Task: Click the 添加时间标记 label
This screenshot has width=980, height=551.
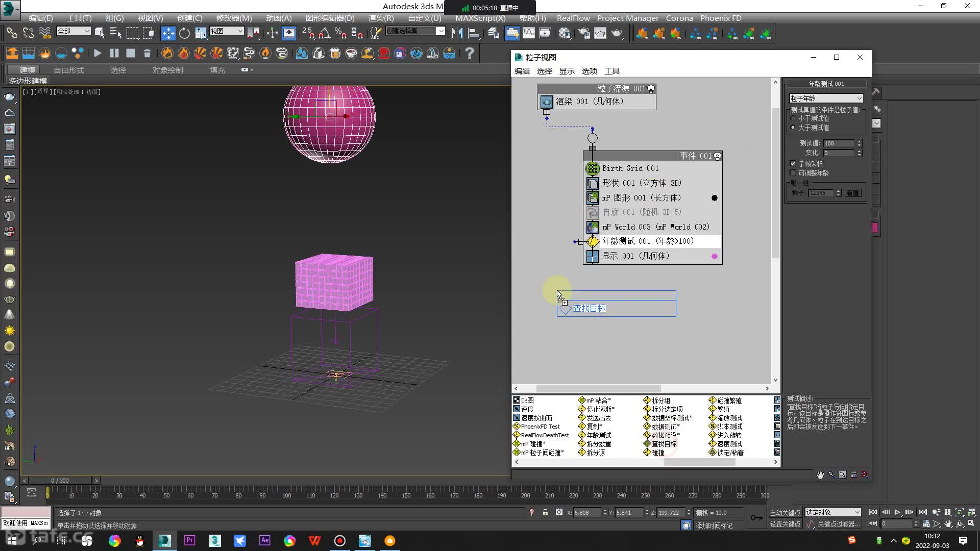Action: point(714,525)
